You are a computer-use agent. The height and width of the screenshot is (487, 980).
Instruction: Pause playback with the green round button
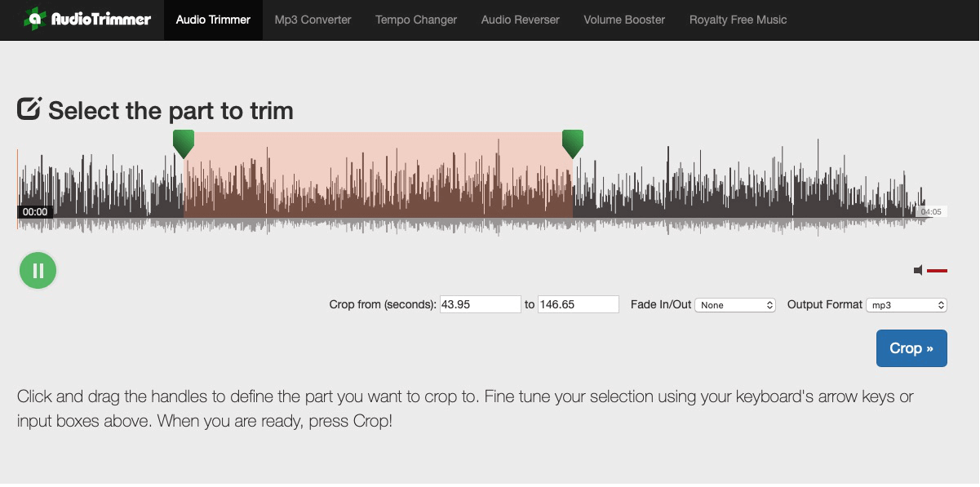[38, 270]
